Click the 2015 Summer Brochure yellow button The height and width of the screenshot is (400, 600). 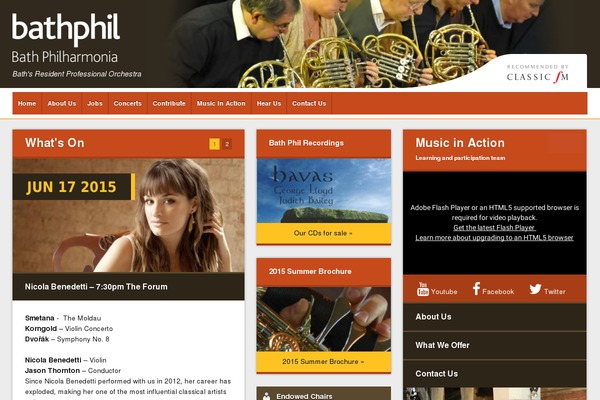coord(323,361)
